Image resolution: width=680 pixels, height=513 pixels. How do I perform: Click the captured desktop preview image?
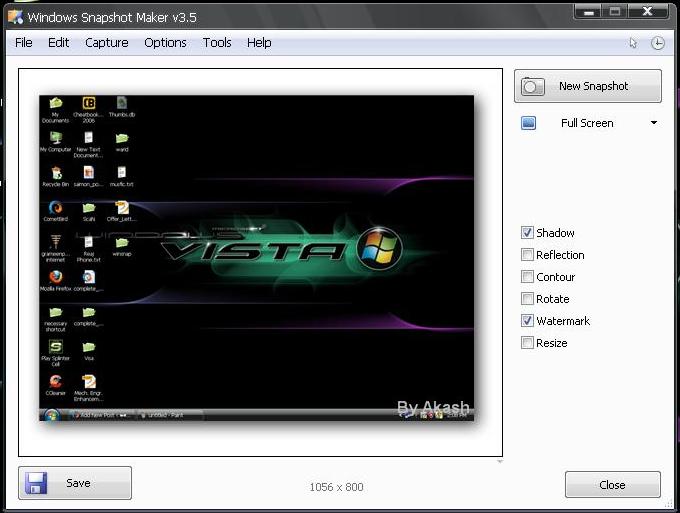256,258
